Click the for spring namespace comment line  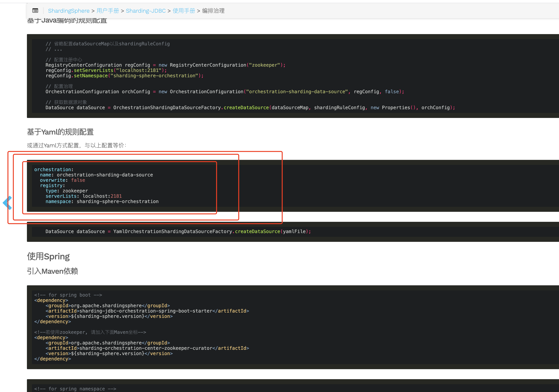click(75, 388)
